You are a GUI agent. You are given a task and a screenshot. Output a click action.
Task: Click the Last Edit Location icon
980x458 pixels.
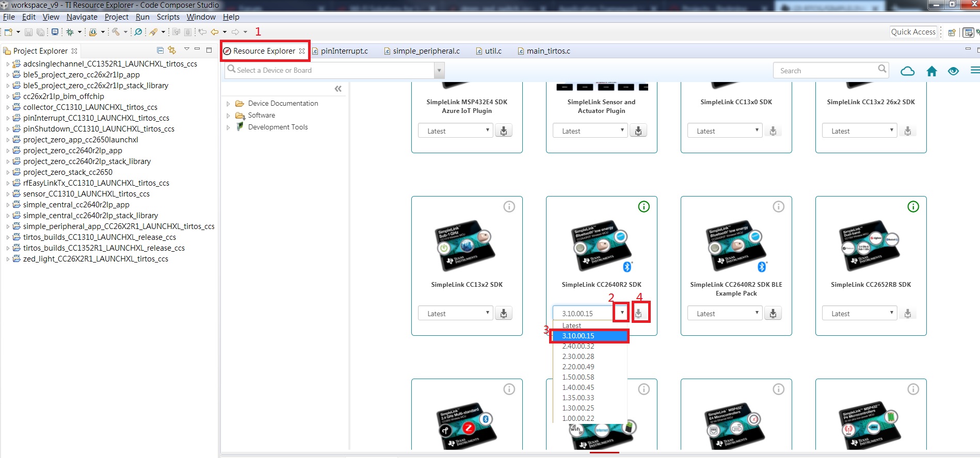point(202,32)
